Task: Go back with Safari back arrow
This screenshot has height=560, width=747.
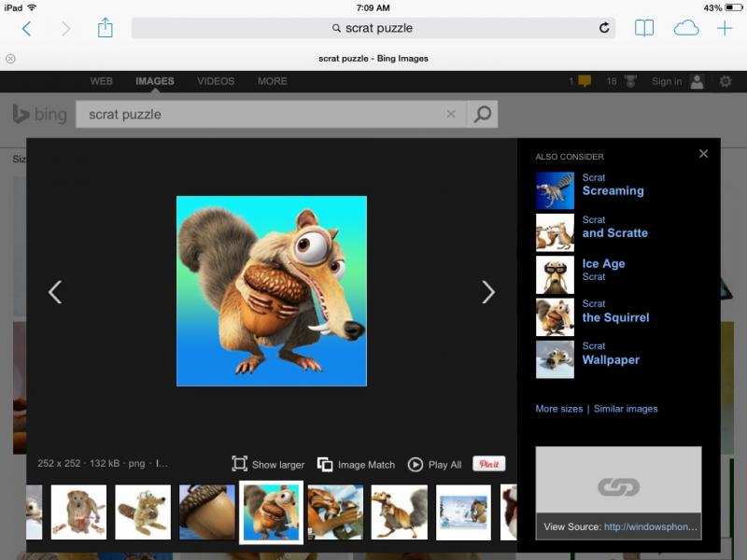Action: [27, 29]
